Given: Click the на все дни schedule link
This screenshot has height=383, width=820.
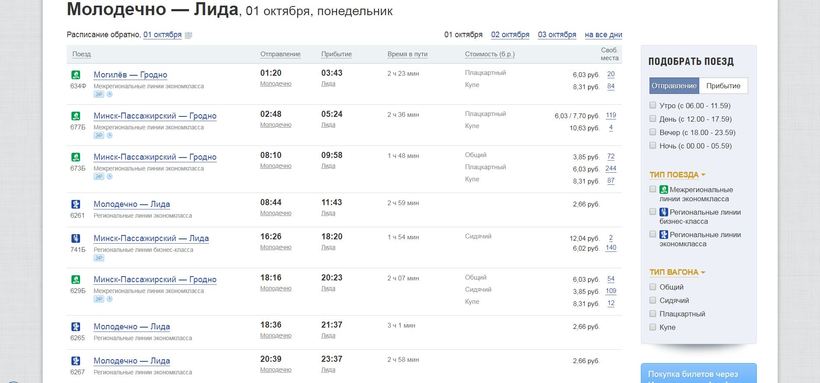Looking at the screenshot, I should 603,35.
